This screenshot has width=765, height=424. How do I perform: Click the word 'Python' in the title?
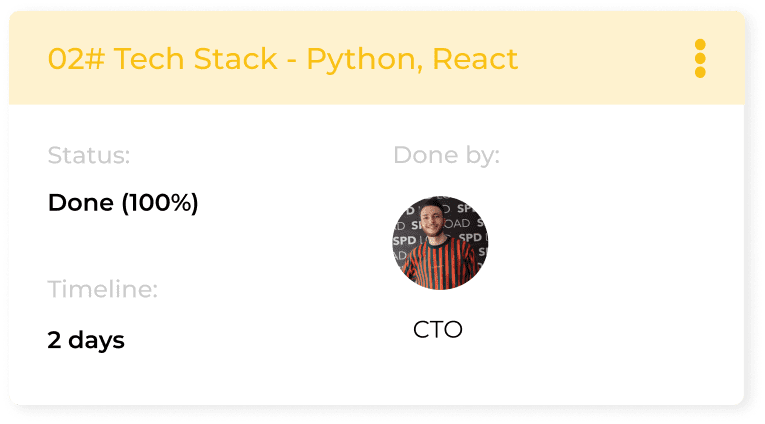(361, 61)
